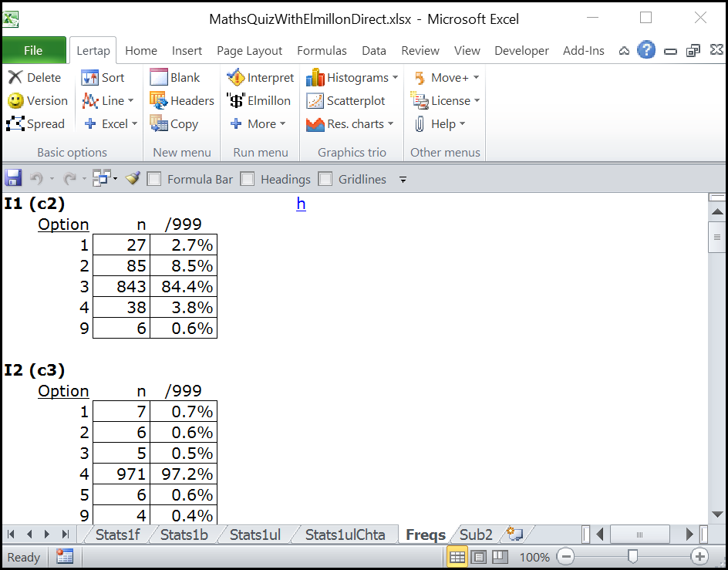This screenshot has height=570, width=728.
Task: Click the 100% zoom level button
Action: click(x=534, y=557)
